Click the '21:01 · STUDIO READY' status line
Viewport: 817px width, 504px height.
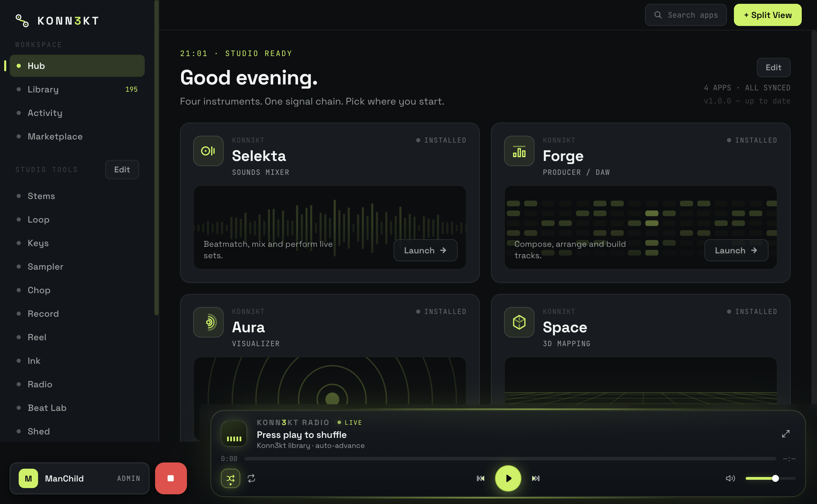click(236, 53)
